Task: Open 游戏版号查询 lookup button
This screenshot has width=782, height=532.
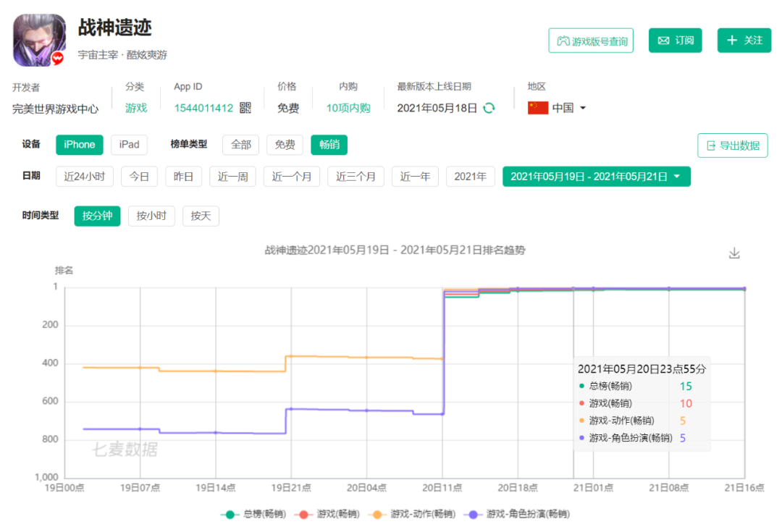Action: coord(591,41)
